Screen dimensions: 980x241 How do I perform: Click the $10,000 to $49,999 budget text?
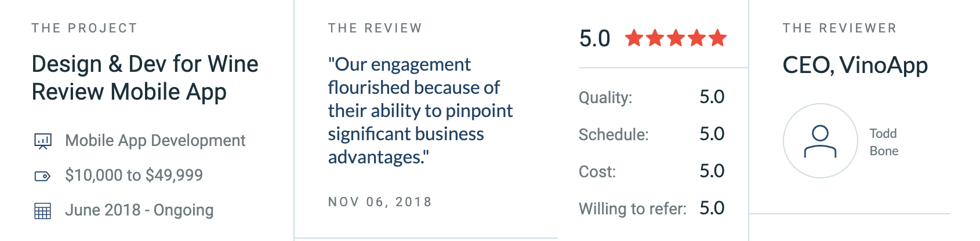(134, 175)
